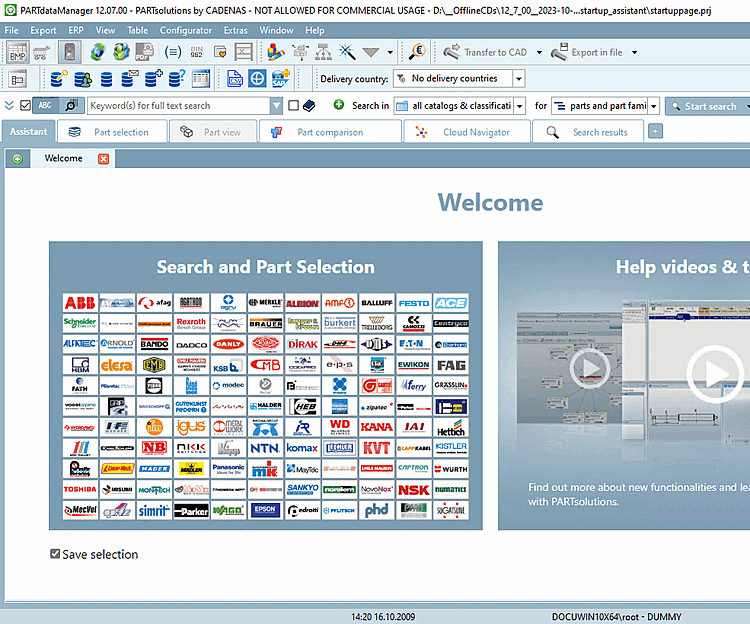Open the Configurator menu
This screenshot has width=750, height=624.
pos(186,30)
